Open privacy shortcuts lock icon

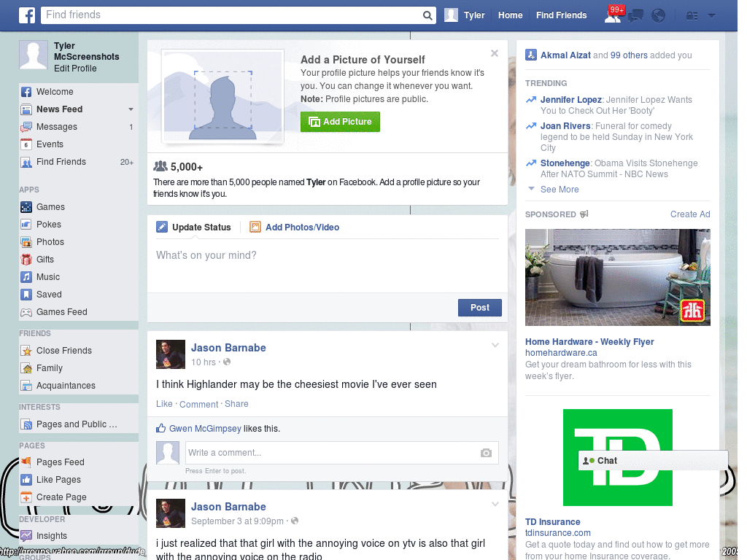[692, 16]
